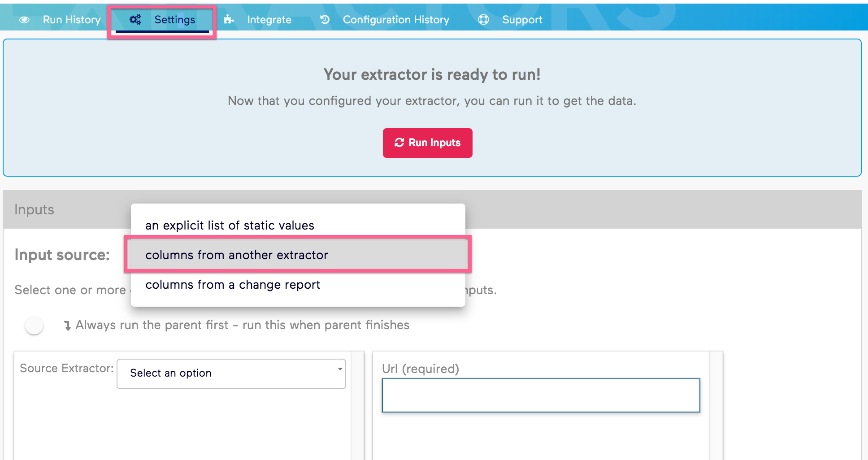The width and height of the screenshot is (868, 460).
Task: Click the life-ring icon beside Support
Action: coord(484,20)
